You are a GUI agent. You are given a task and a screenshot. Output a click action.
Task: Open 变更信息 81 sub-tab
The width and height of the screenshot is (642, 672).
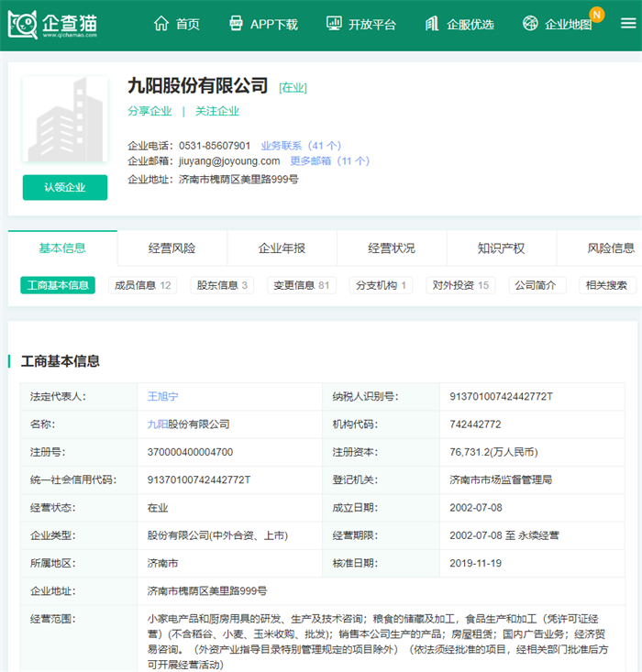(x=302, y=285)
